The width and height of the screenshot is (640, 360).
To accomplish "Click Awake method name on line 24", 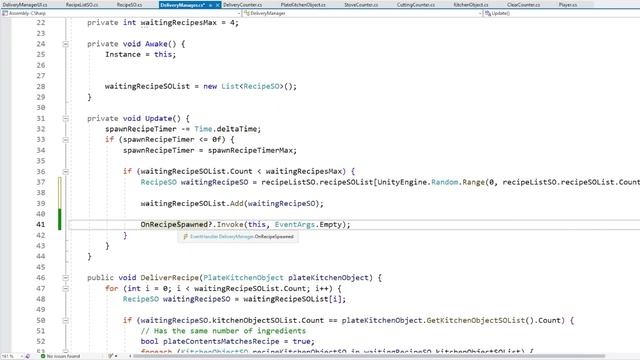I will 156,44.
